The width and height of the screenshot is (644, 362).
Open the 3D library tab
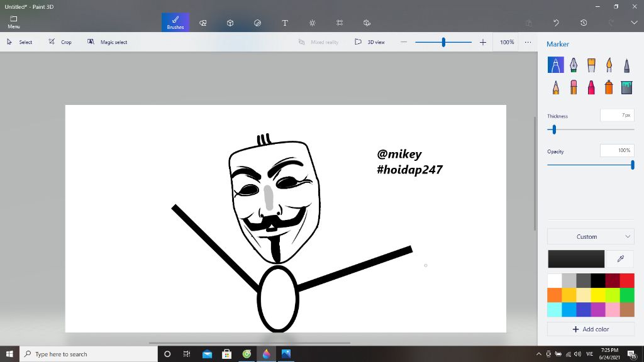[x=367, y=23]
